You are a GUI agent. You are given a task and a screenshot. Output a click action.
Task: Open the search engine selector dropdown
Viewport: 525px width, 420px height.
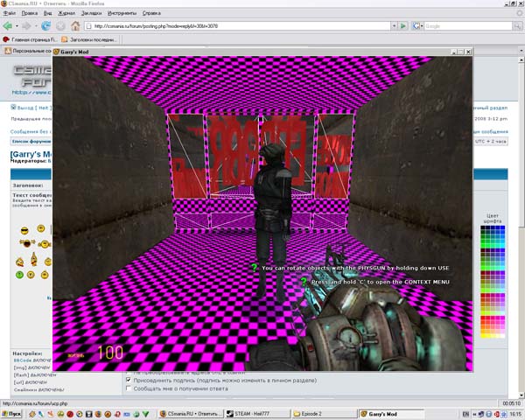point(417,25)
